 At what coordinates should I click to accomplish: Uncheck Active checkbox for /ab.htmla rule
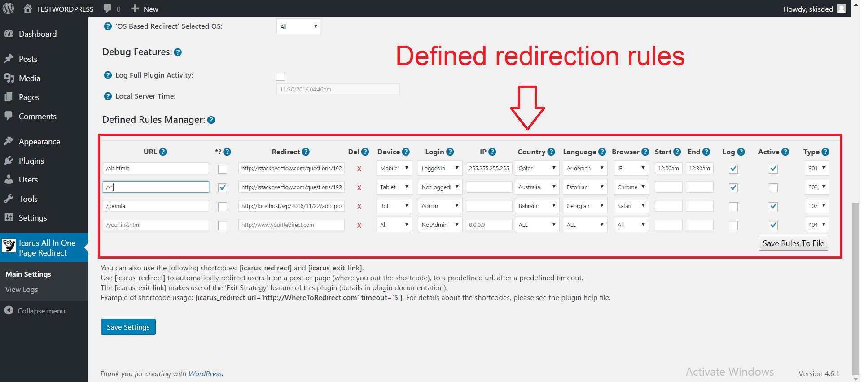point(773,169)
